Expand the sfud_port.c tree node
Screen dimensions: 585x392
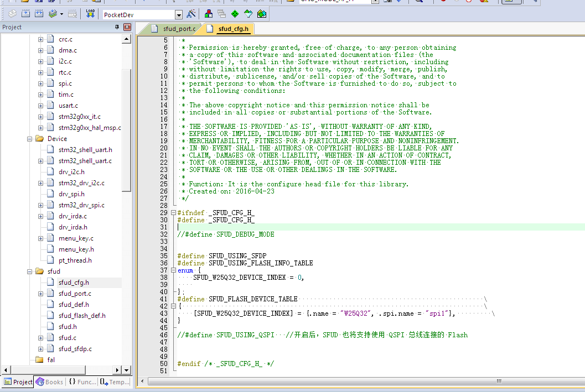tap(40, 294)
